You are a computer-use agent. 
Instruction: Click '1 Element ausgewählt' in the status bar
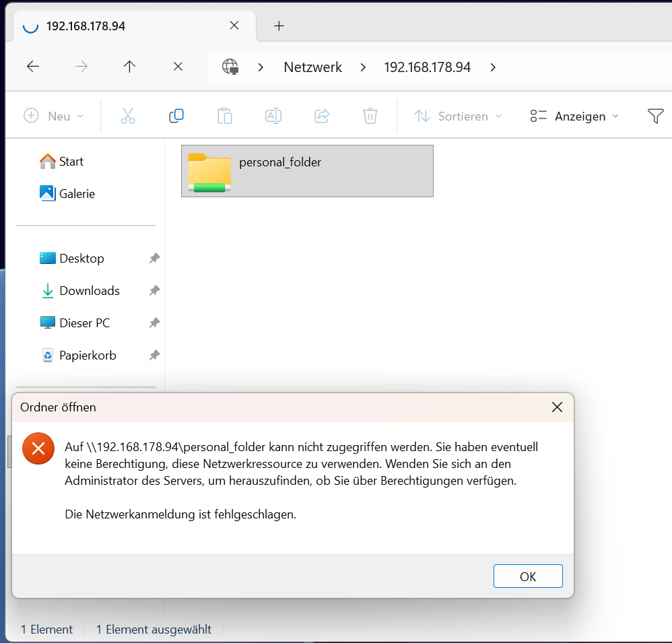point(154,630)
